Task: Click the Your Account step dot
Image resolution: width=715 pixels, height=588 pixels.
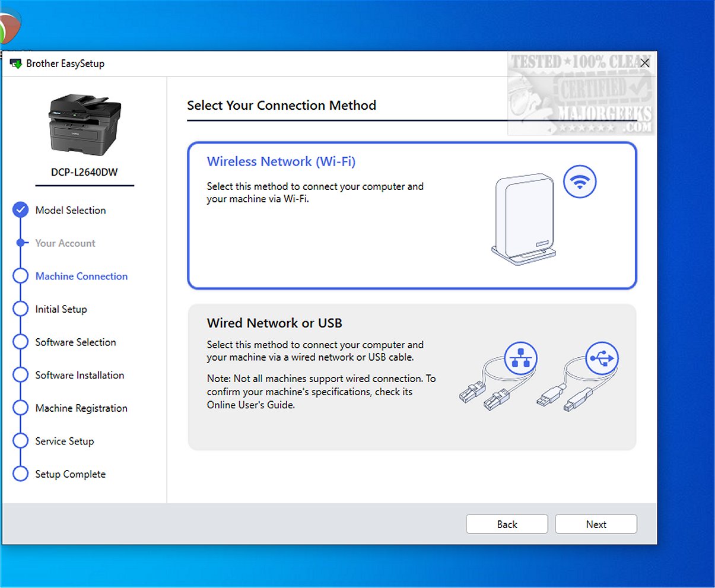Action: (21, 243)
